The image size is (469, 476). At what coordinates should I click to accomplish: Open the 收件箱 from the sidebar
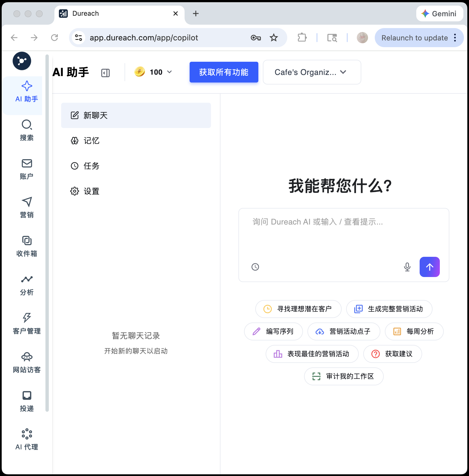27,246
